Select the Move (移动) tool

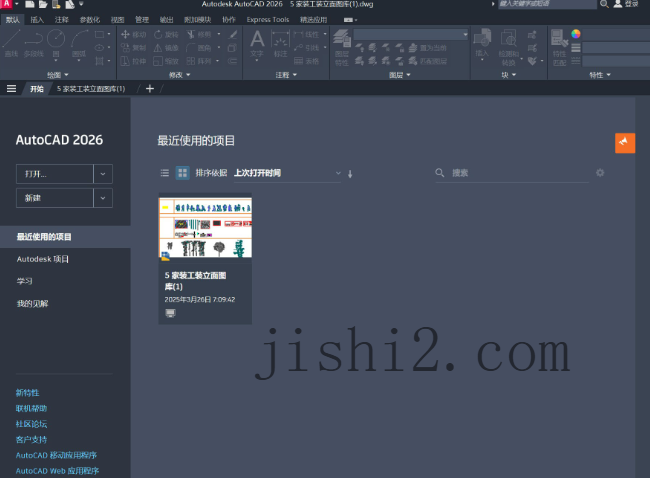pyautogui.click(x=133, y=34)
